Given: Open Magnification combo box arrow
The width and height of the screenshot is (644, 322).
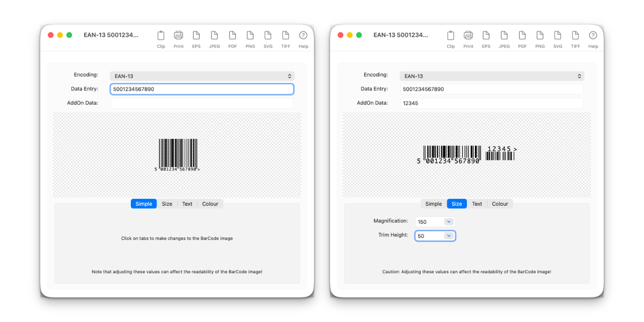Looking at the screenshot, I should pos(448,222).
